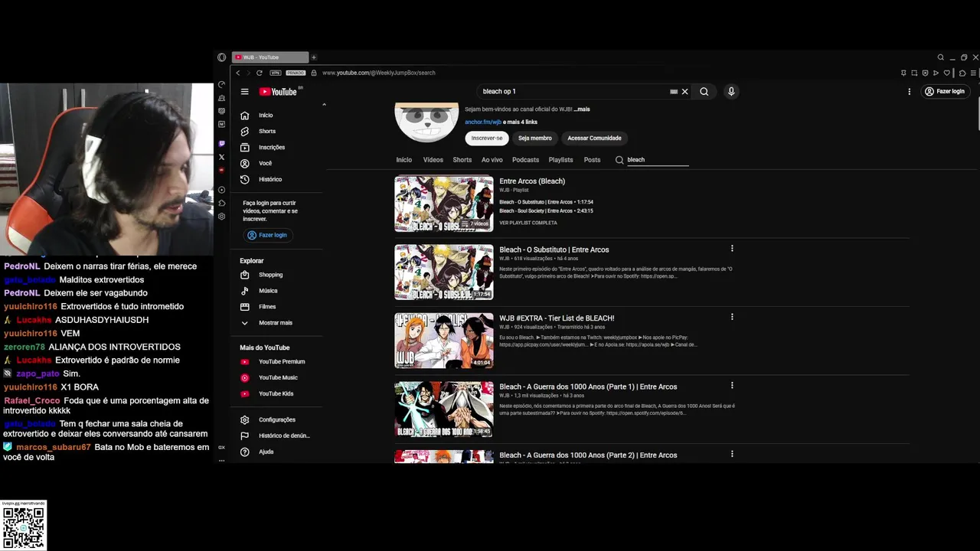Go back with the browser back arrow

(x=238, y=73)
